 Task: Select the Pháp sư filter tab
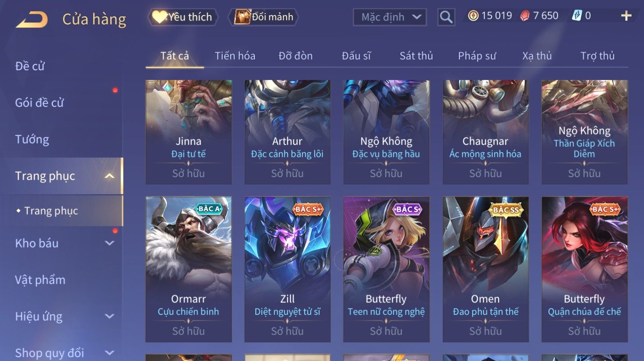tap(477, 56)
